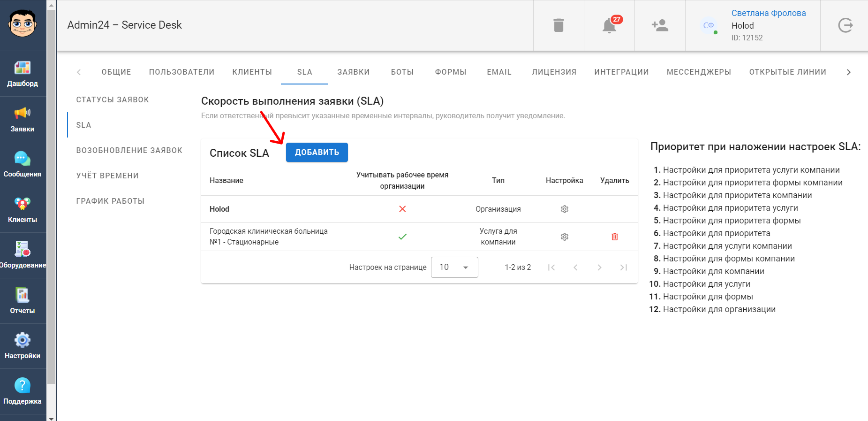Go to next page of SLA list
The width and height of the screenshot is (868, 421).
point(599,268)
